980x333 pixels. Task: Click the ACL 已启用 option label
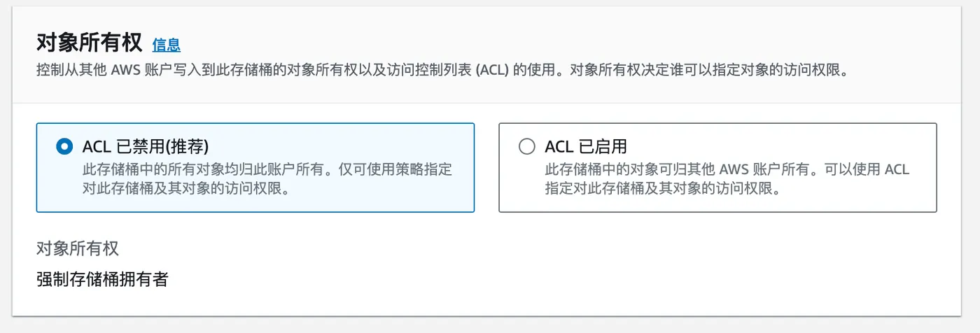click(585, 147)
